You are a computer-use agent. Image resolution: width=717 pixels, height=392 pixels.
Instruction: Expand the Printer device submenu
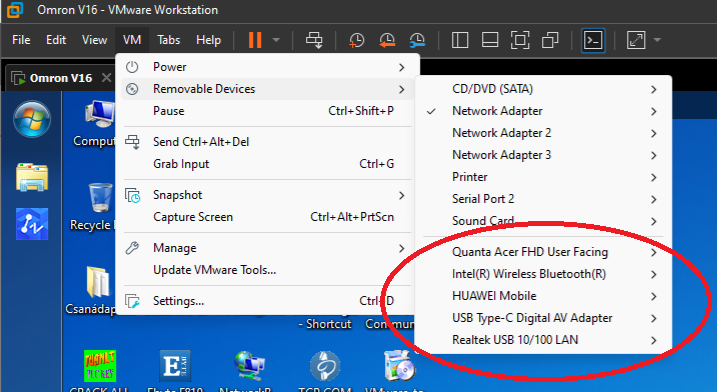[543, 177]
